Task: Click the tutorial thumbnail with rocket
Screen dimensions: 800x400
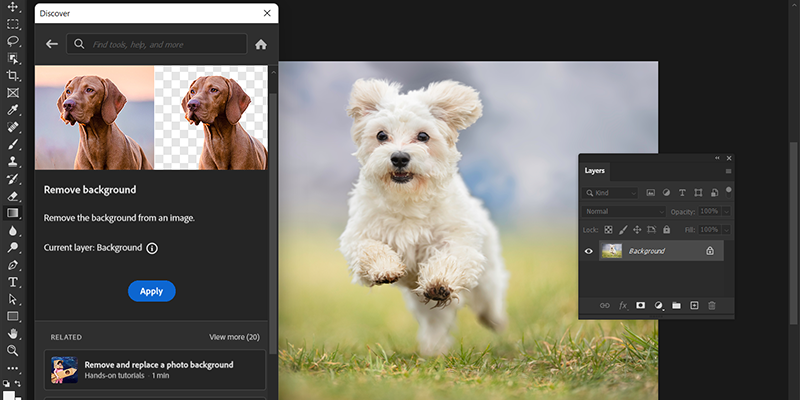Action: [x=64, y=370]
